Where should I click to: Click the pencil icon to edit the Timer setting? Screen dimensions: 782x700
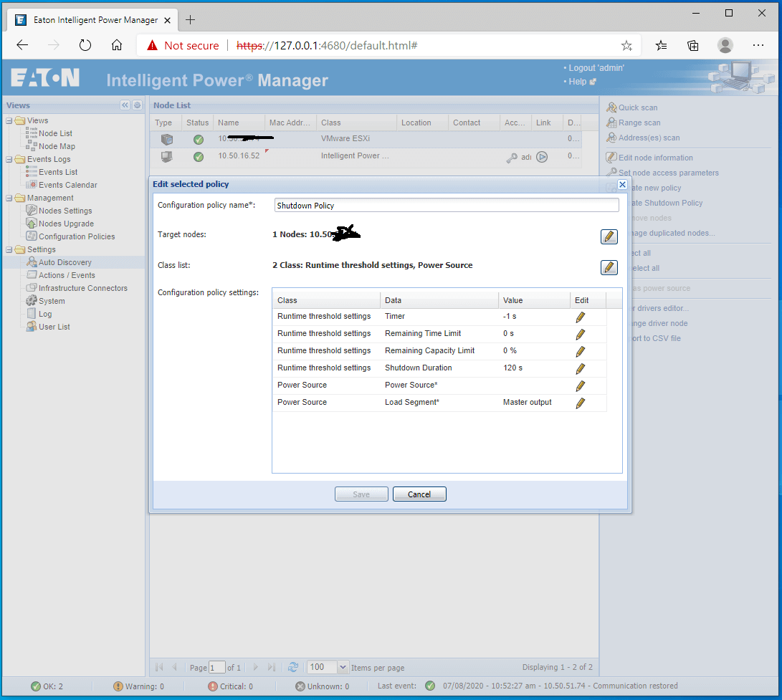coord(580,316)
